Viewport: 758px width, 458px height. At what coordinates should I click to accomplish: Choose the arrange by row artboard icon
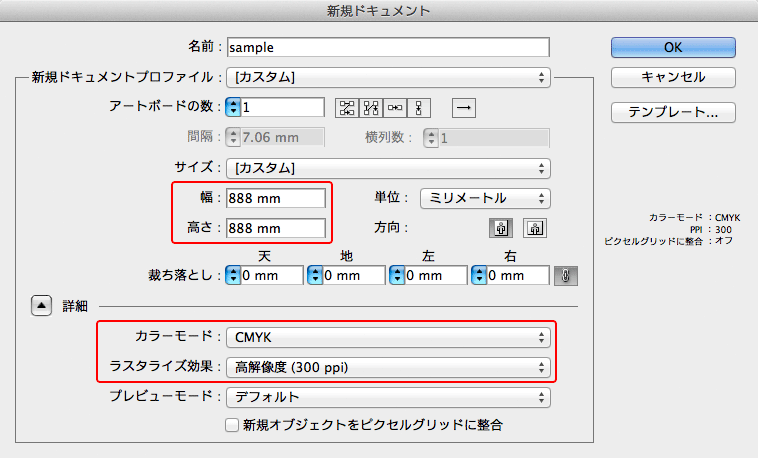point(397,107)
